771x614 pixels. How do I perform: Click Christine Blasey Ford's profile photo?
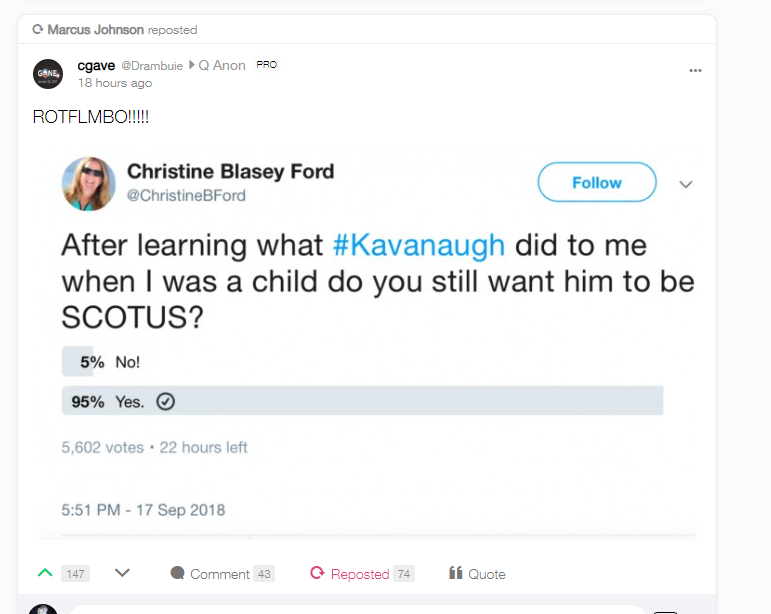(88, 184)
